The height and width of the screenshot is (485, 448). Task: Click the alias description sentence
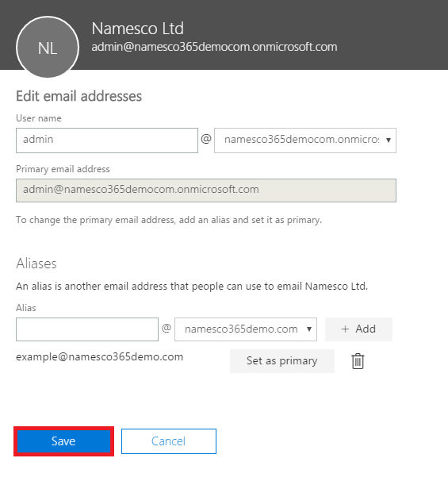[x=192, y=287]
